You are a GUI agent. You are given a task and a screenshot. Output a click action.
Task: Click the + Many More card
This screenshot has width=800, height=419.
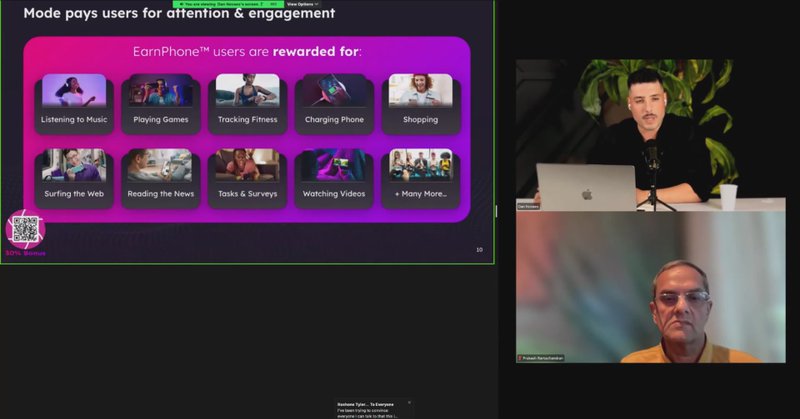(x=421, y=178)
